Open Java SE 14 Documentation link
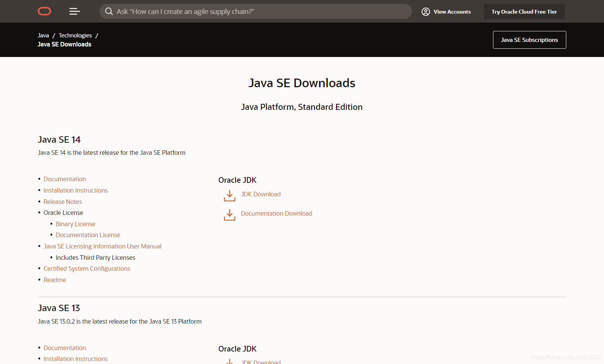Image resolution: width=604 pixels, height=364 pixels. tap(65, 179)
